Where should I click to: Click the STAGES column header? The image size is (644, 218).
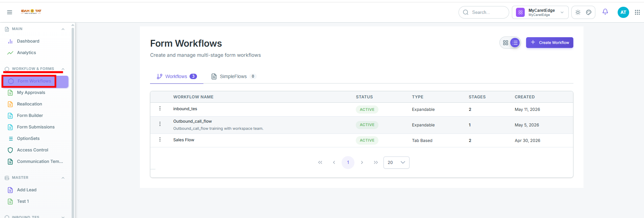point(477,97)
